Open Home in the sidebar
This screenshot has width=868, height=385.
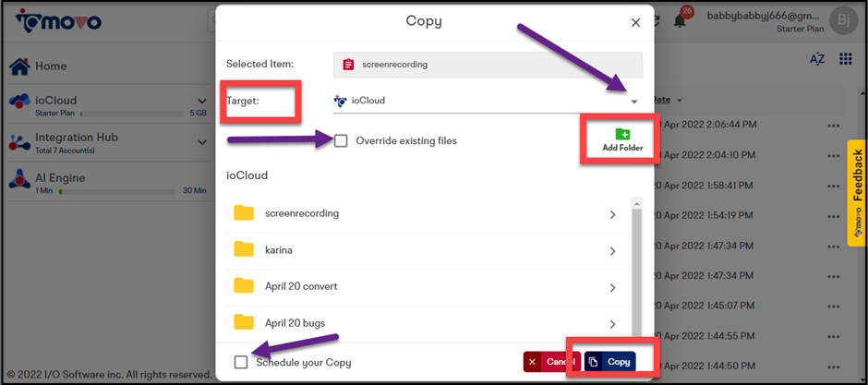(x=51, y=66)
